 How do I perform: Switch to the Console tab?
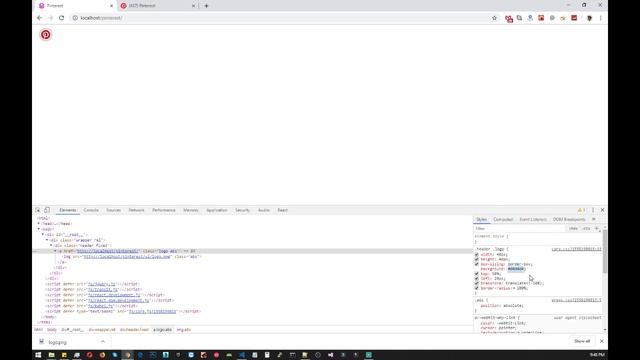(91, 210)
